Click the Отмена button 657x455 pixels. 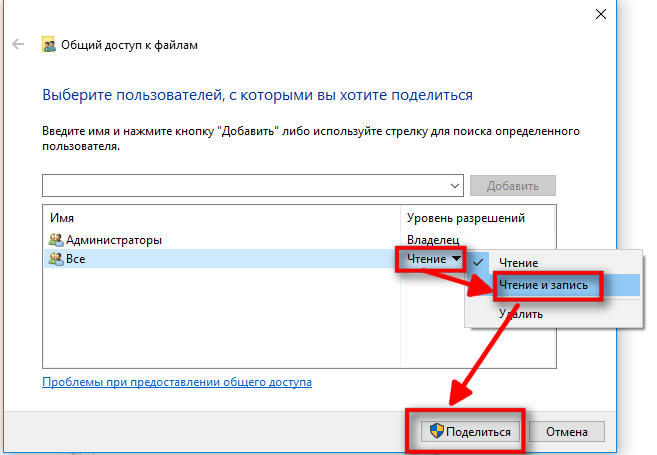(567, 432)
